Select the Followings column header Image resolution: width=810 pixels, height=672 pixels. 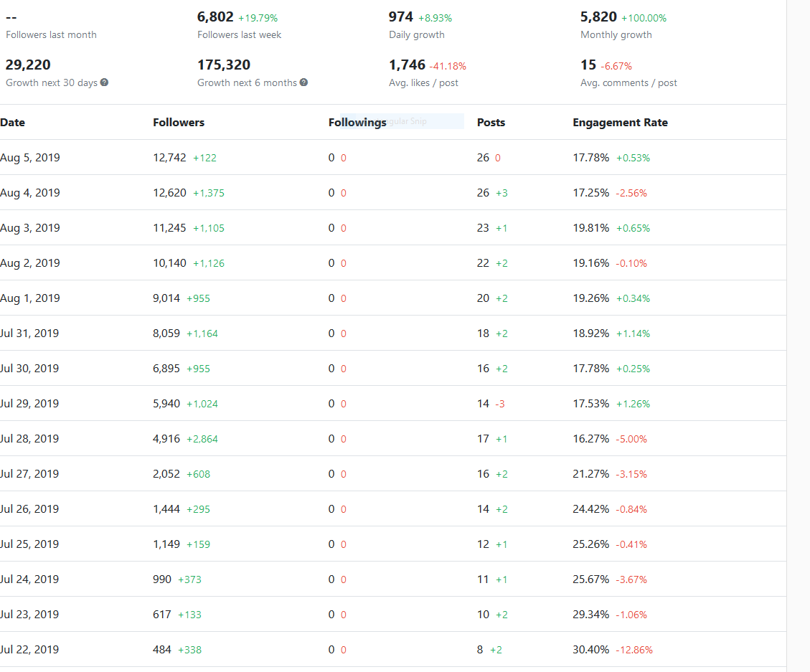tap(357, 123)
